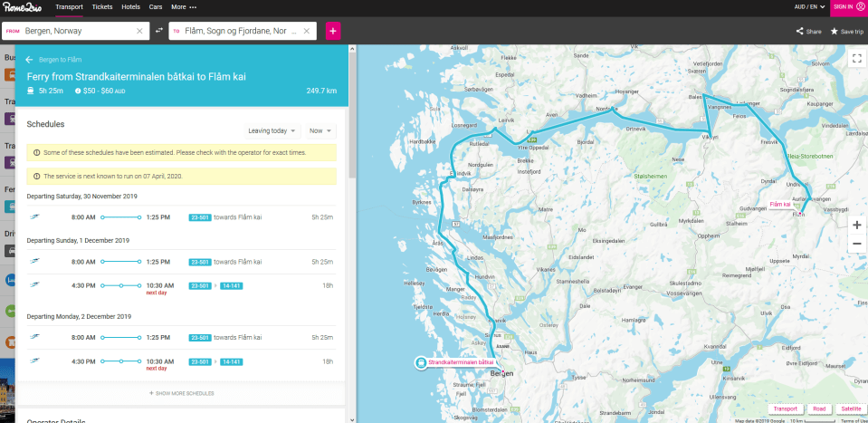
Task: Switch map to Transport view
Action: tap(785, 409)
